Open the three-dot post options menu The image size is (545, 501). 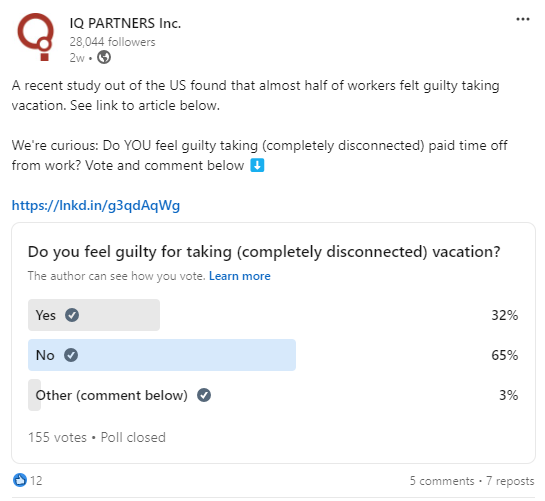(522, 19)
